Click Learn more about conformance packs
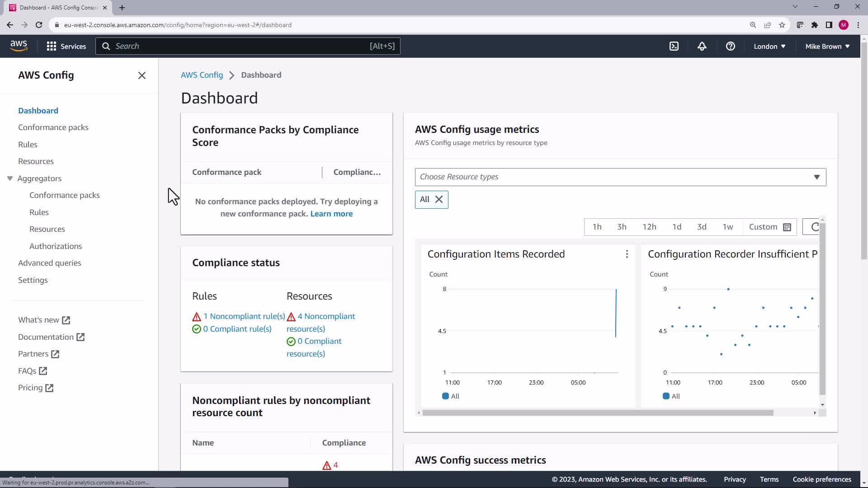This screenshot has height=488, width=868. (331, 214)
